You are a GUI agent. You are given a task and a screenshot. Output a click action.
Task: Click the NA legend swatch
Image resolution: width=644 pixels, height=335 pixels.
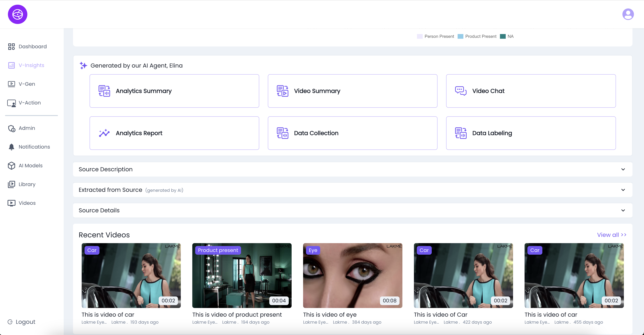(x=502, y=36)
